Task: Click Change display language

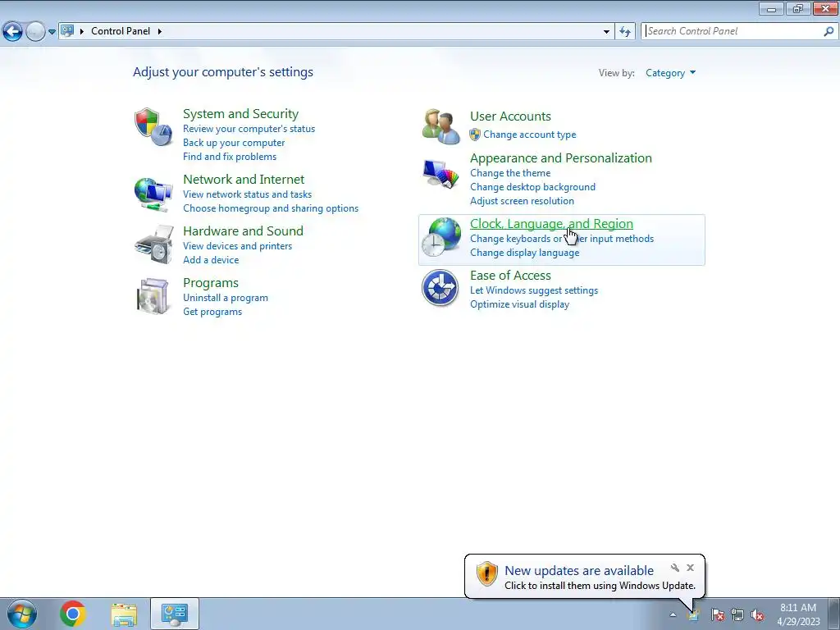Action: (524, 253)
